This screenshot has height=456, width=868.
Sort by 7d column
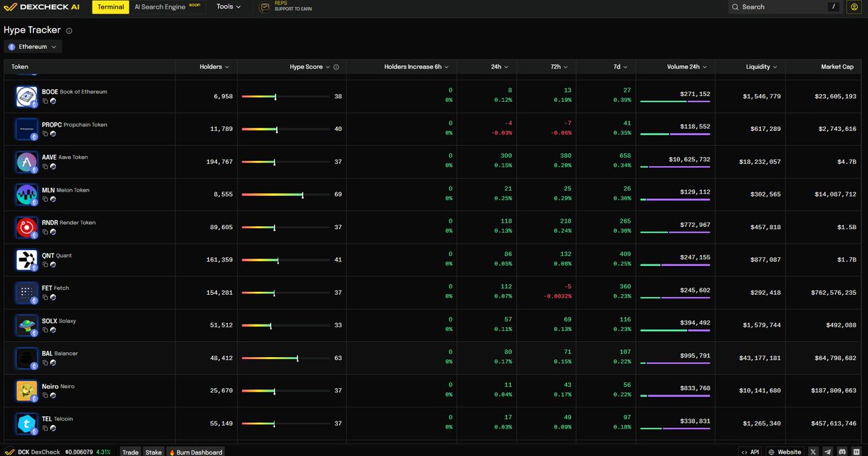coord(620,66)
